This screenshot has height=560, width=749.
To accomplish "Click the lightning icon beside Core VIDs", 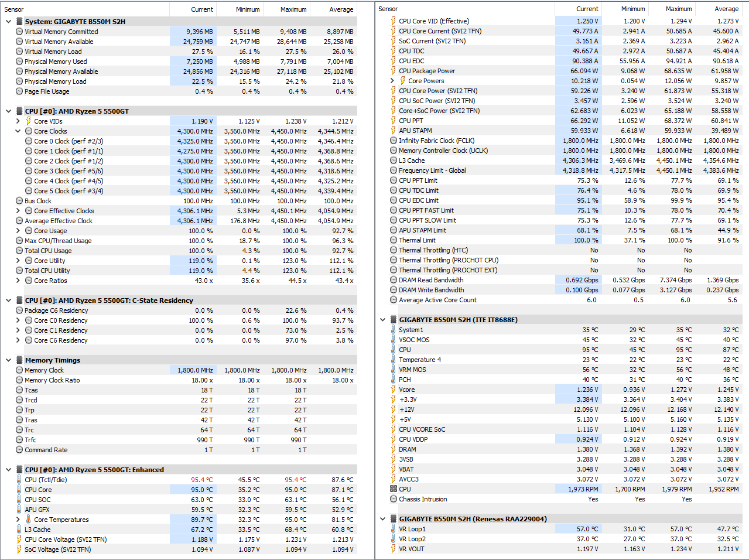I will 29,121.
